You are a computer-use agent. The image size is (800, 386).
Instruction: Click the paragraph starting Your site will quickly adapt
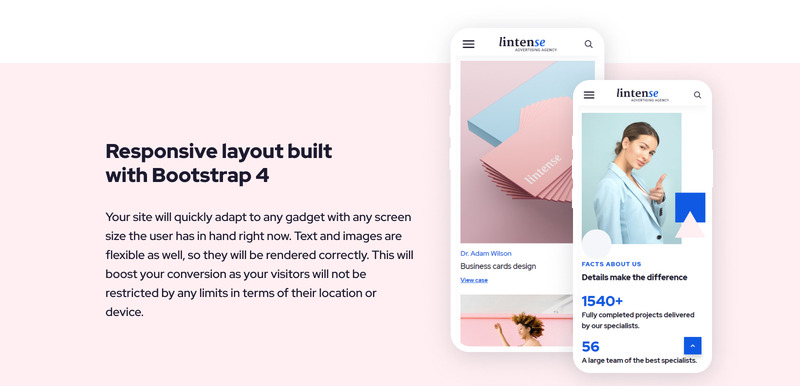tap(259, 264)
